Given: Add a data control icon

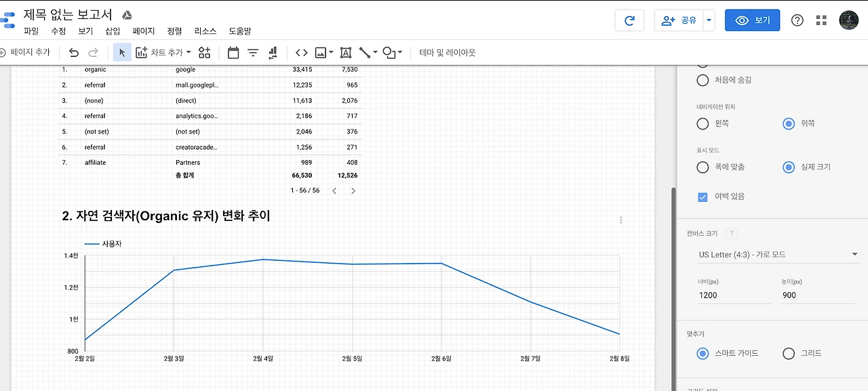Looking at the screenshot, I should pos(273,52).
